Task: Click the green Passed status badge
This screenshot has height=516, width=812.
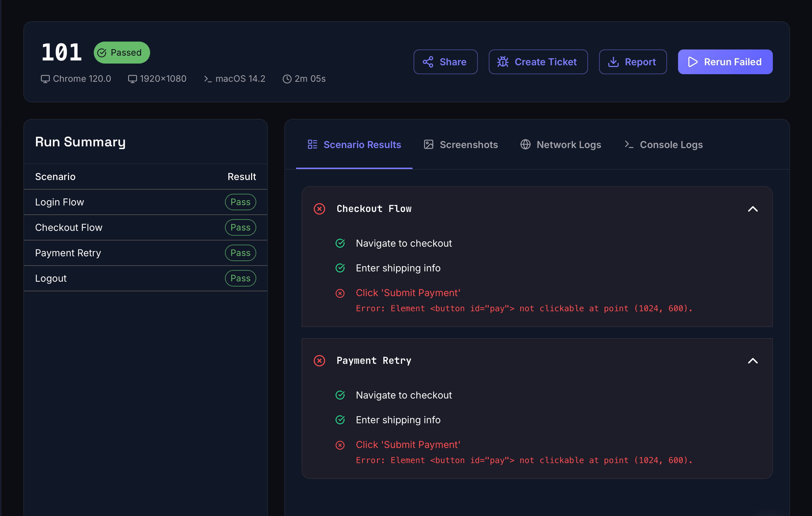Action: click(122, 53)
